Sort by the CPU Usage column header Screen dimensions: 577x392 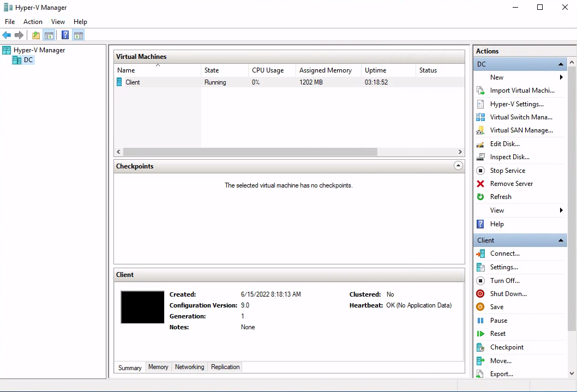(272, 70)
